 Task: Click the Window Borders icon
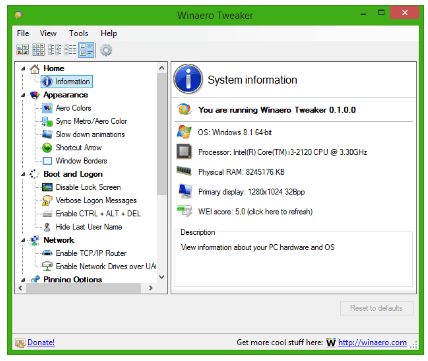pos(47,161)
